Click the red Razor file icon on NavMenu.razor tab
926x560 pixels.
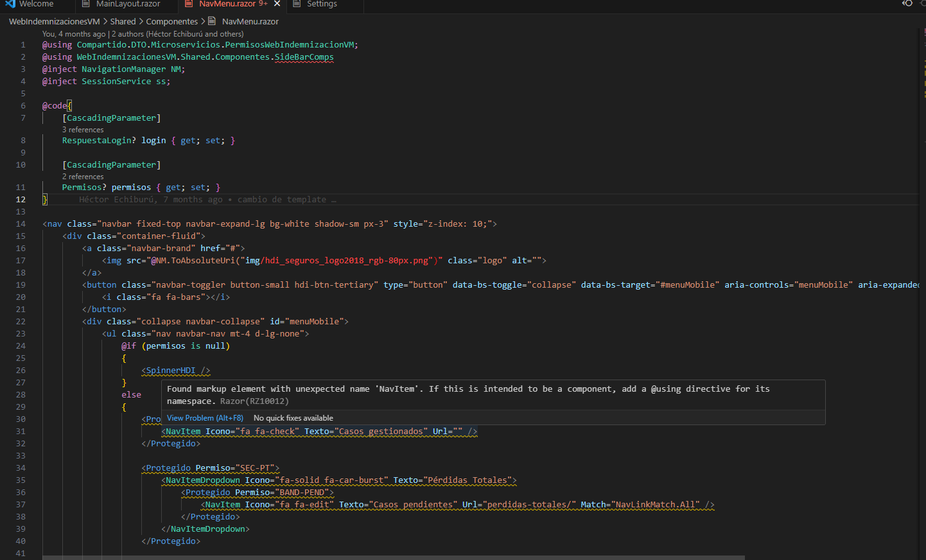coord(189,3)
